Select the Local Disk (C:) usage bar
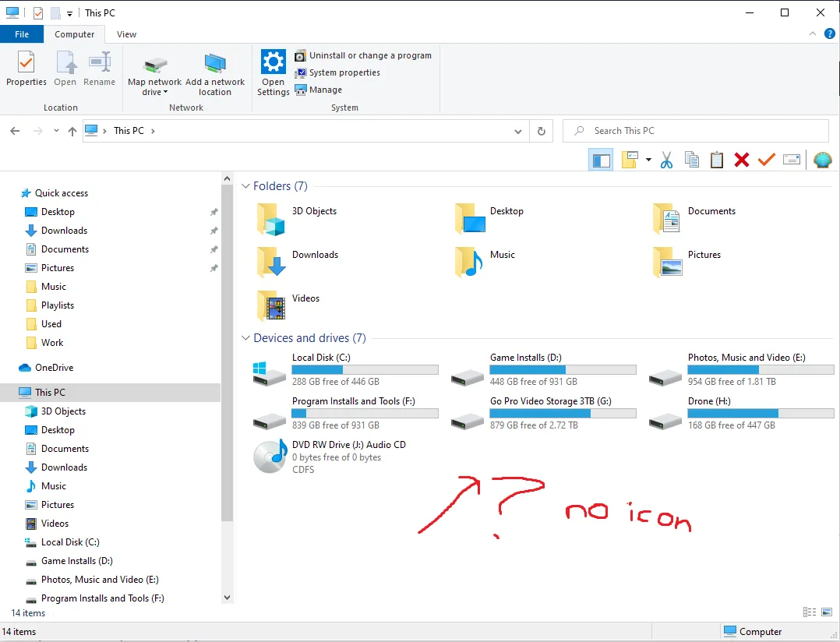Image resolution: width=840 pixels, height=642 pixels. [x=365, y=369]
